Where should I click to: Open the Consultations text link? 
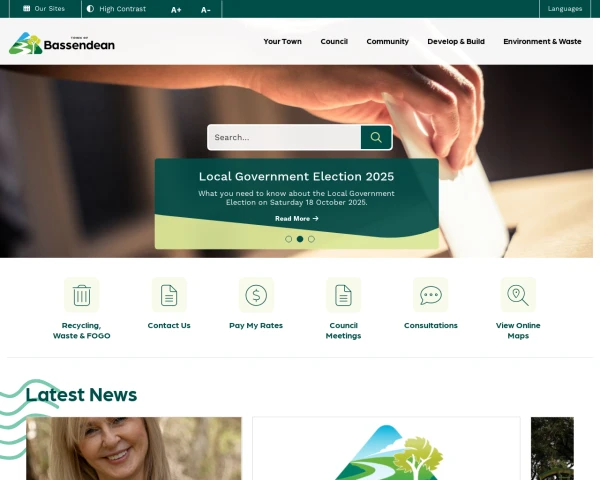[x=430, y=325]
